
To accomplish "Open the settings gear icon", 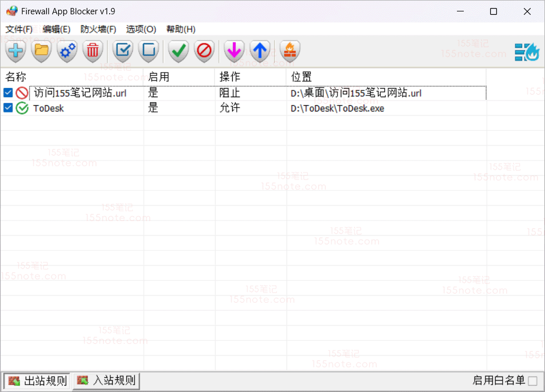I will tap(67, 51).
